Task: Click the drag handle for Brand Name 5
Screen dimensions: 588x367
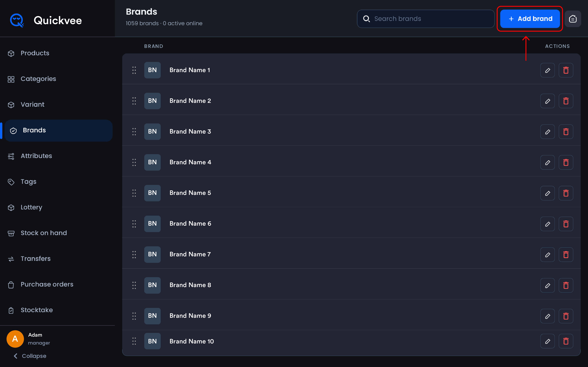Action: (x=134, y=193)
